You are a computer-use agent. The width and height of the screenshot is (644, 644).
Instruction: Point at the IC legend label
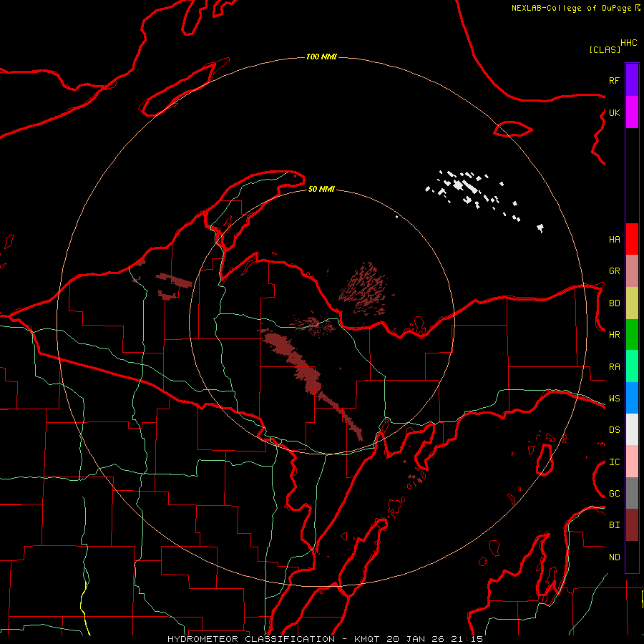click(x=614, y=462)
